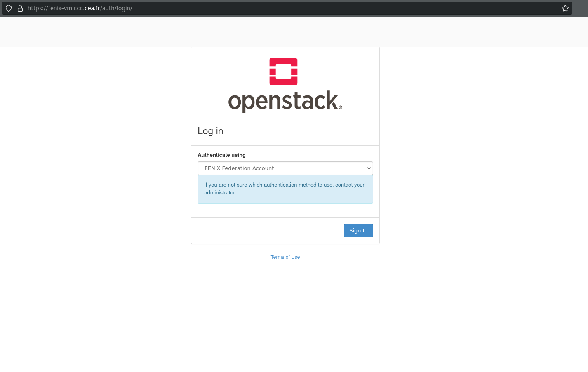Open the Authenticate using dropdown
588x372 pixels.
(285, 168)
